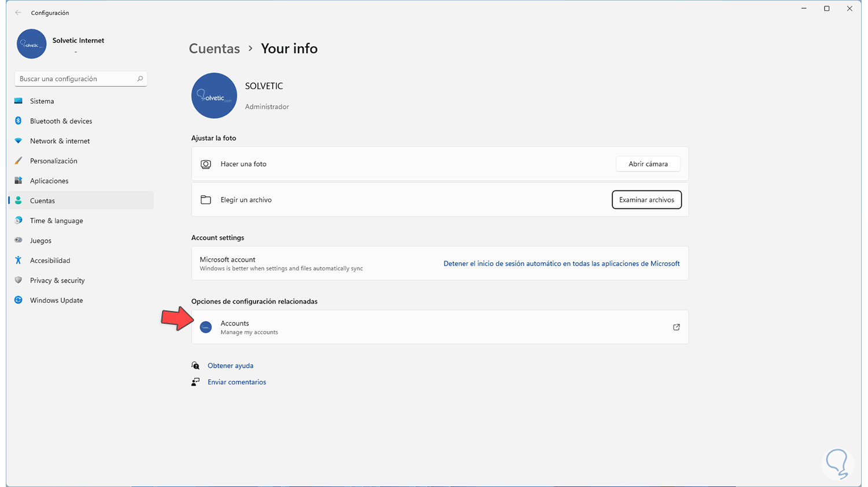Screen dimensions: 868x487
Task: Go to Time & language section
Action: click(56, 221)
